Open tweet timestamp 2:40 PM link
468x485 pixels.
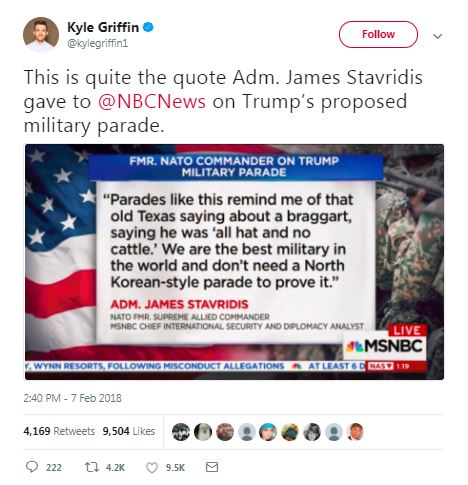pos(72,398)
